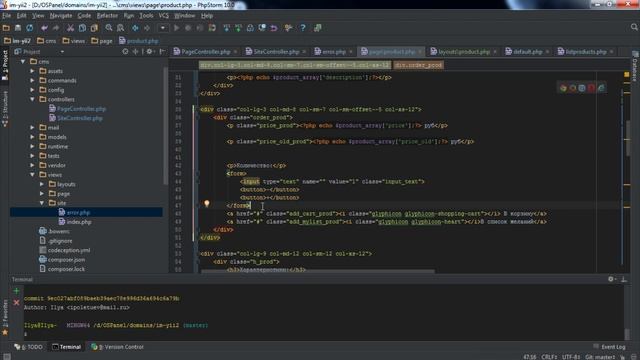Click the Copy toolbar icon

(82, 28)
